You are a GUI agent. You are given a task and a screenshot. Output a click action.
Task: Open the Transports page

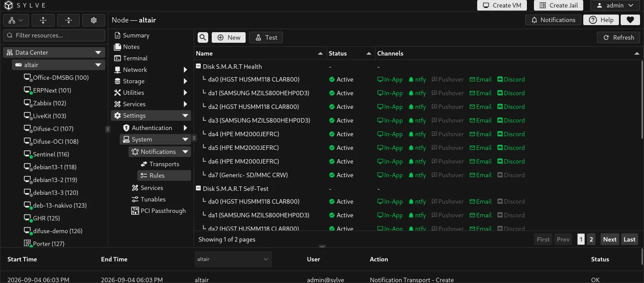pyautogui.click(x=160, y=164)
